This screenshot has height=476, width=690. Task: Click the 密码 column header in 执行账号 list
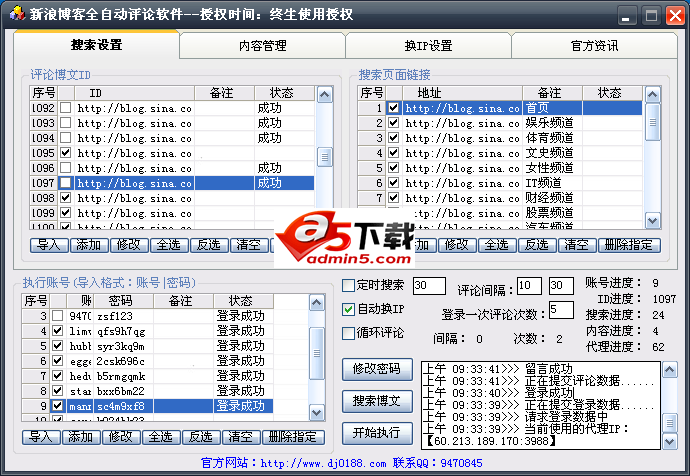pos(123,301)
